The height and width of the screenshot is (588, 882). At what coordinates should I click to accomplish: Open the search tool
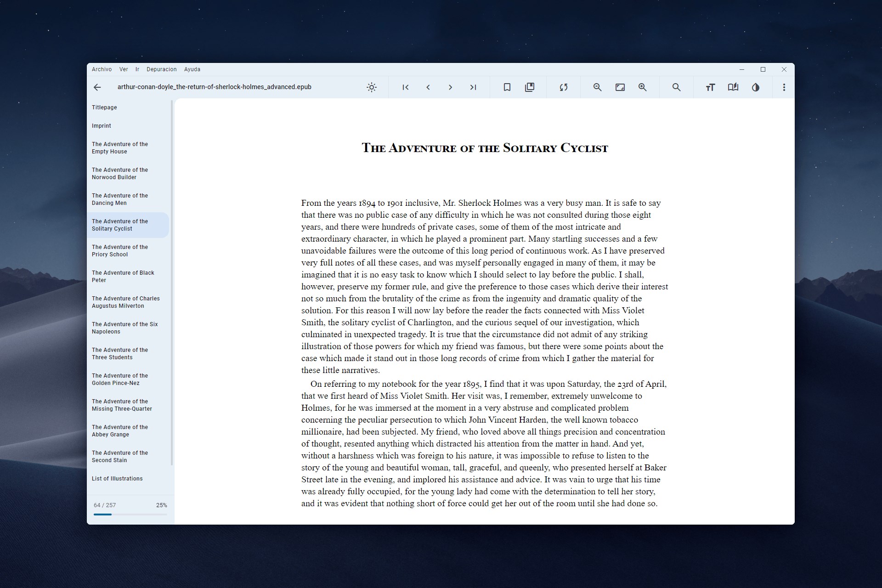(x=676, y=87)
